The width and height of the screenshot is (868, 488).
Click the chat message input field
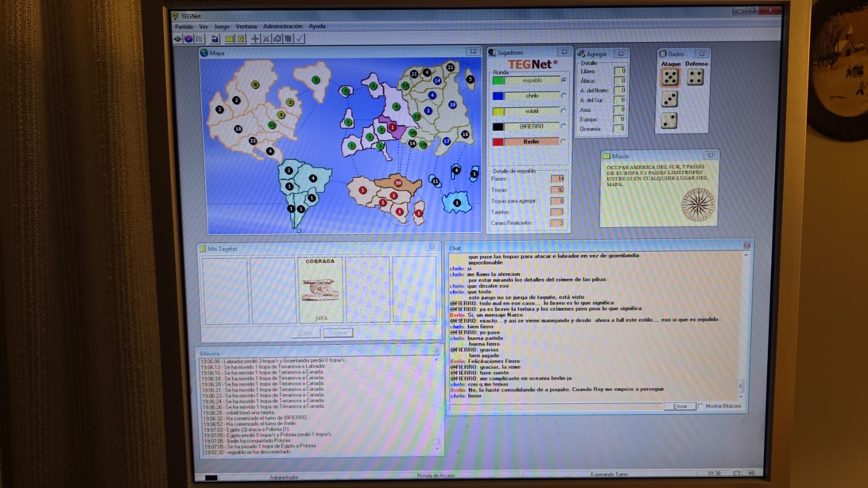coord(556,407)
